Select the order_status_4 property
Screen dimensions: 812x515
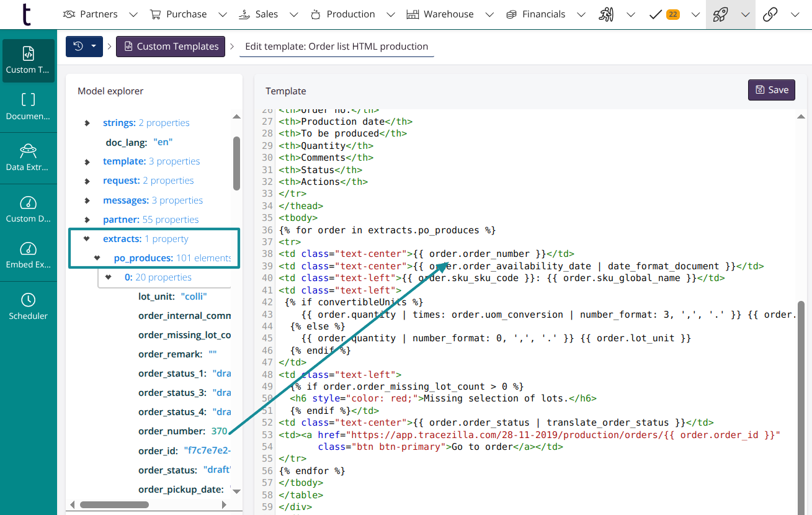coord(184,412)
